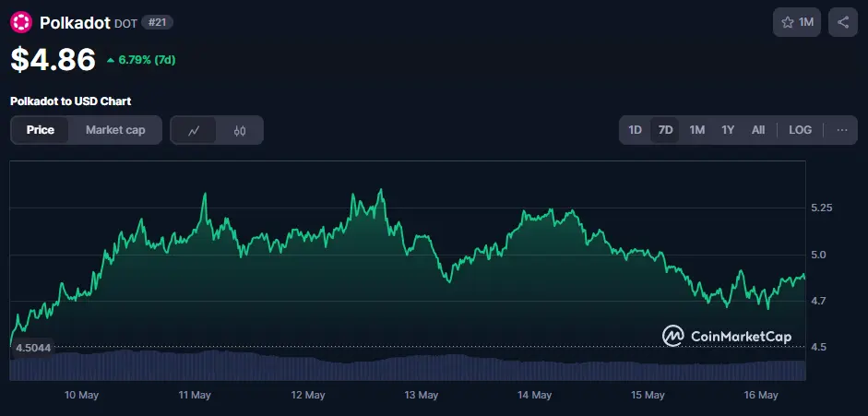Viewport: 868px width, 416px height.
Task: Click the 4.5 price axis label
Action: click(x=819, y=347)
